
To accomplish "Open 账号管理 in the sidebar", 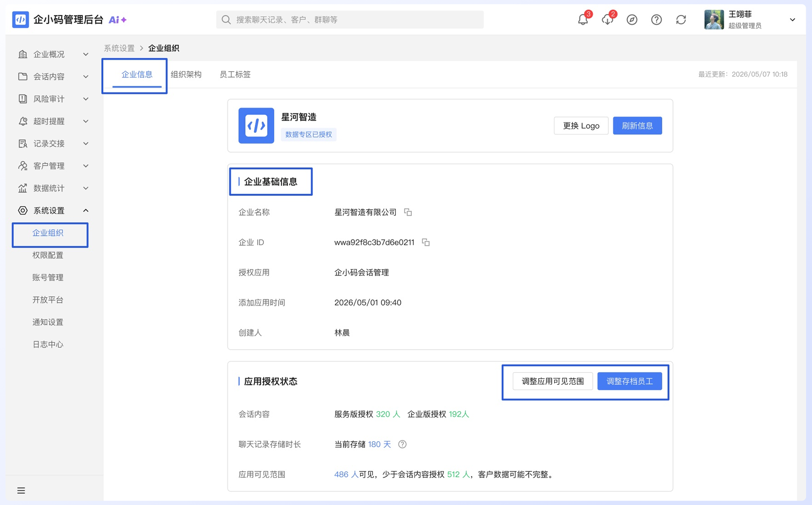I will [x=48, y=277].
